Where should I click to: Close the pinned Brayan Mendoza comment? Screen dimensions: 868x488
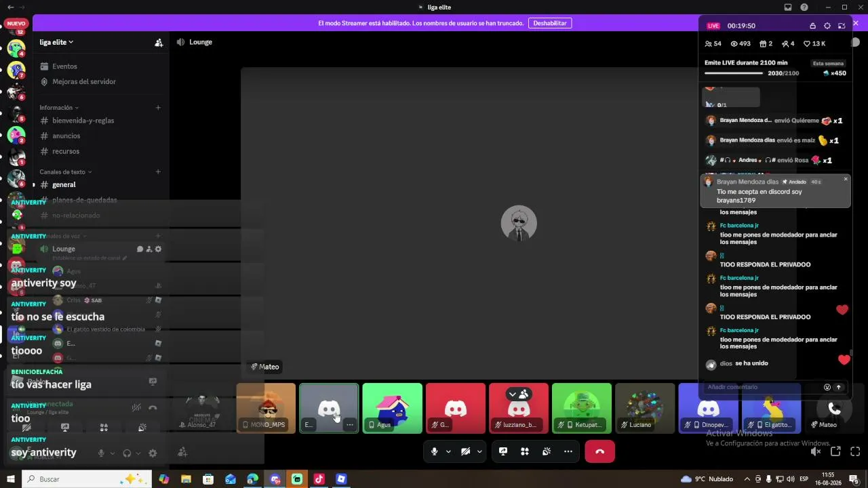click(846, 179)
